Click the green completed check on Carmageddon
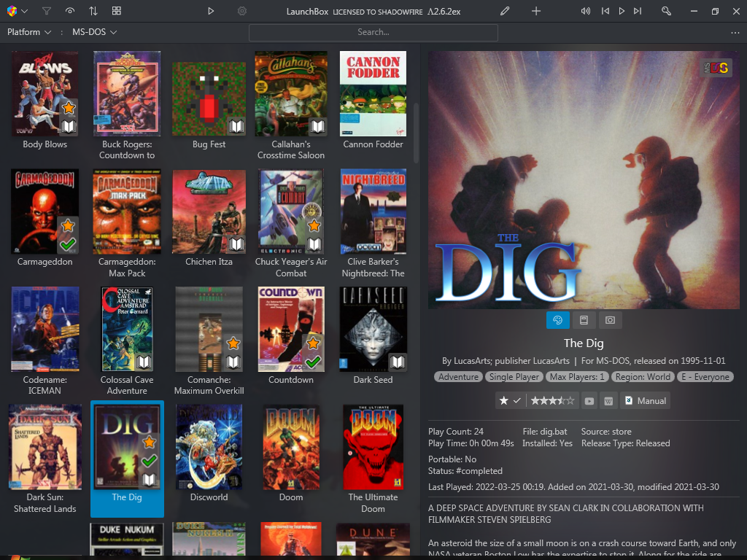 coord(68,244)
